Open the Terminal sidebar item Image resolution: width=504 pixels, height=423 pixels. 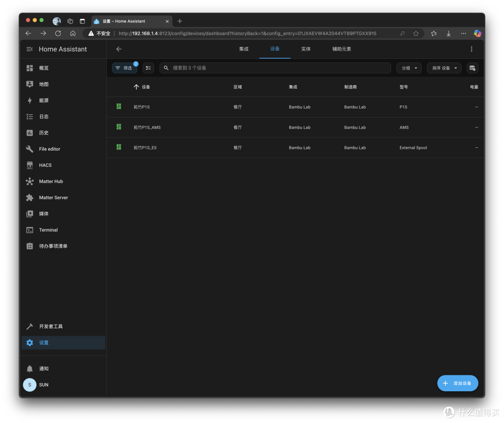tap(63, 230)
